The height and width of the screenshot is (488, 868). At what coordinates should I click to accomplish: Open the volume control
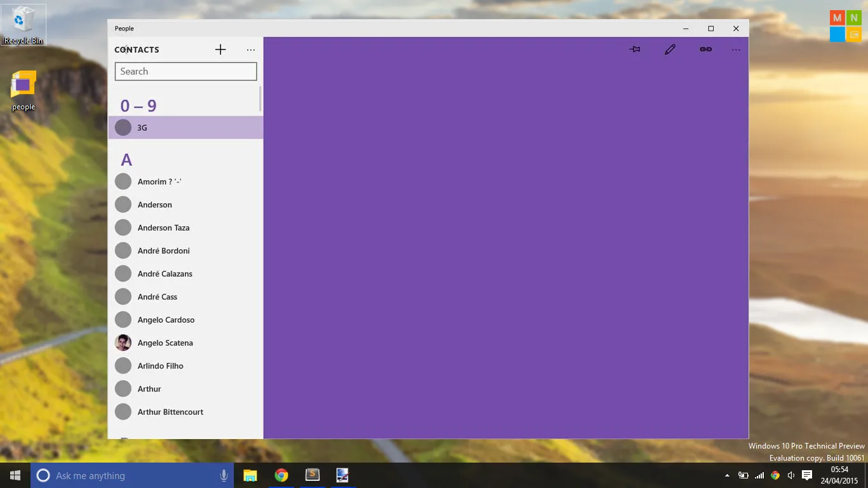[x=791, y=475]
